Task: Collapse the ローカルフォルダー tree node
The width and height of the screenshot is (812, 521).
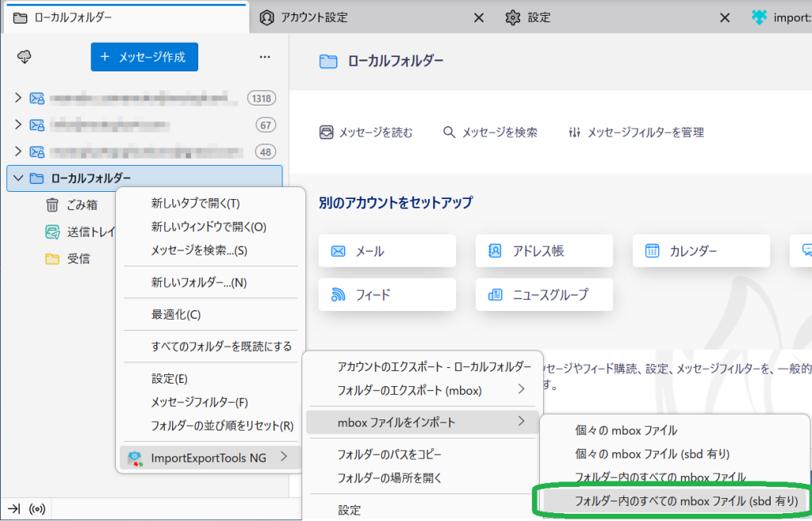Action: (18, 178)
